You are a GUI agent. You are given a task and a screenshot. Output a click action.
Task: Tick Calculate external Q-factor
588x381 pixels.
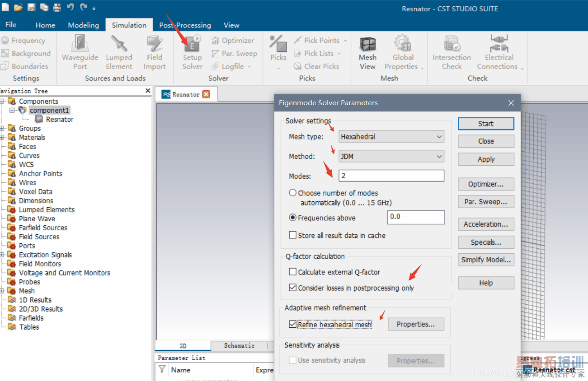(293, 272)
